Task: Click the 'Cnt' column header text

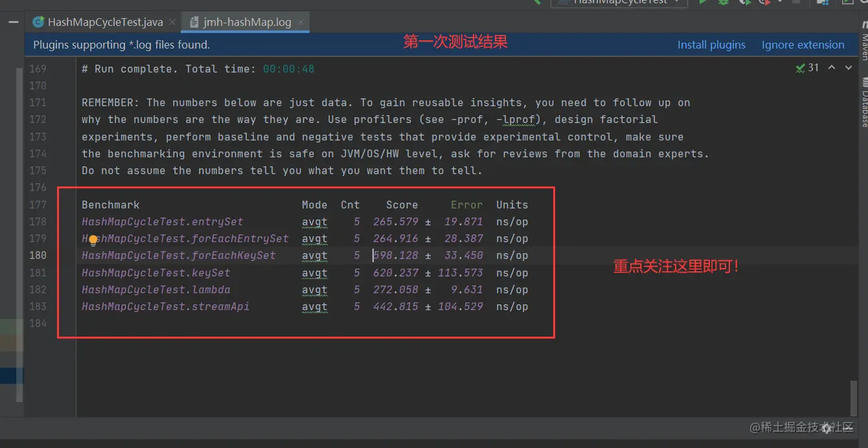Action: 350,205
